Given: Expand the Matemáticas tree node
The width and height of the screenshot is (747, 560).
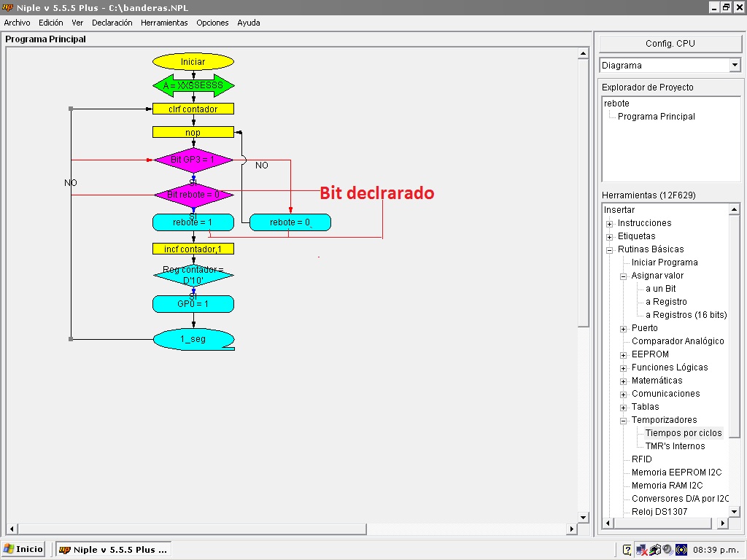Looking at the screenshot, I should point(623,381).
